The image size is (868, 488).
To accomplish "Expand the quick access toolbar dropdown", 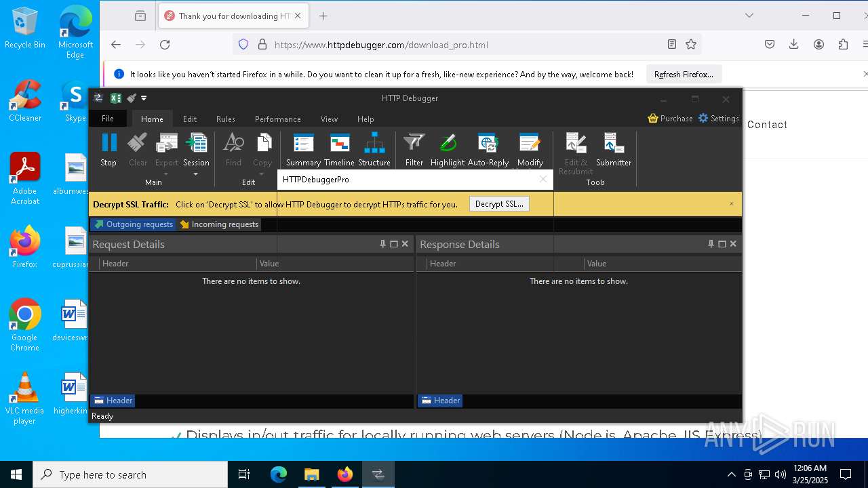I will [x=144, y=98].
